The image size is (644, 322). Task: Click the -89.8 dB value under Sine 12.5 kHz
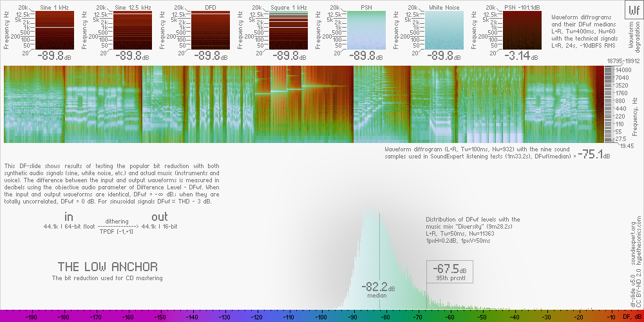(x=133, y=56)
